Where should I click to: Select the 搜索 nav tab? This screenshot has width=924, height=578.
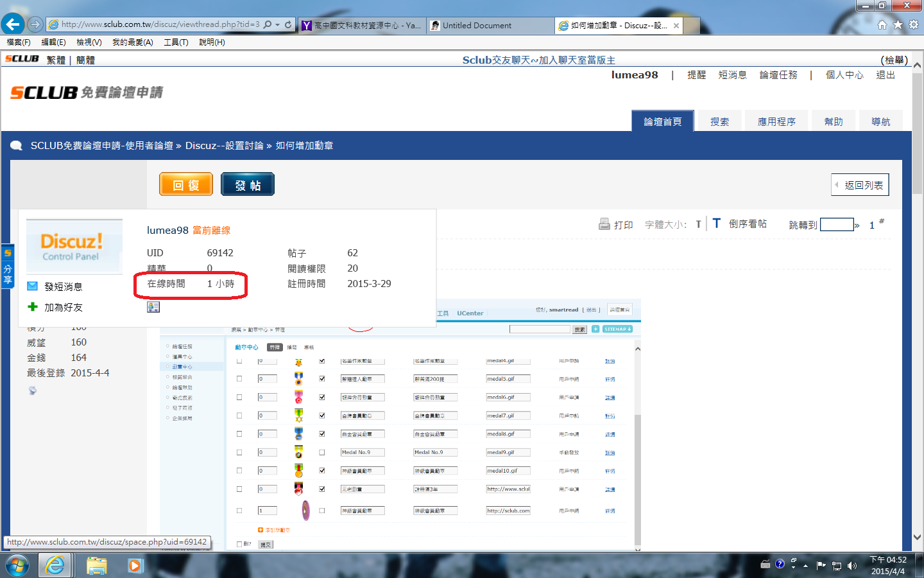click(719, 121)
